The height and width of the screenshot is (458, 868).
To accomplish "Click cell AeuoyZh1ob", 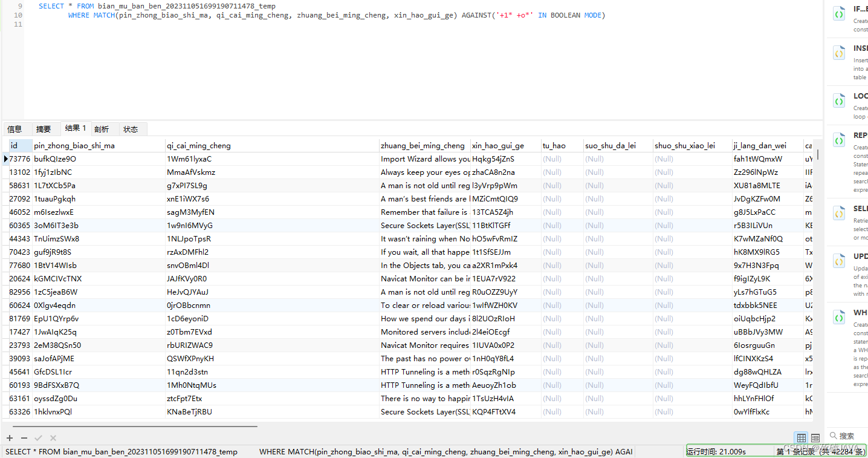I will (x=505, y=385).
